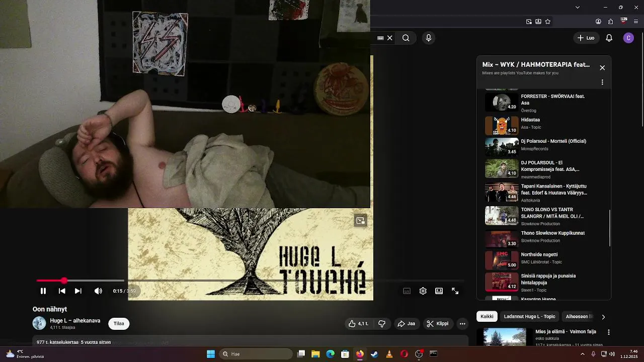Show hidden system tray icons

(x=583, y=354)
